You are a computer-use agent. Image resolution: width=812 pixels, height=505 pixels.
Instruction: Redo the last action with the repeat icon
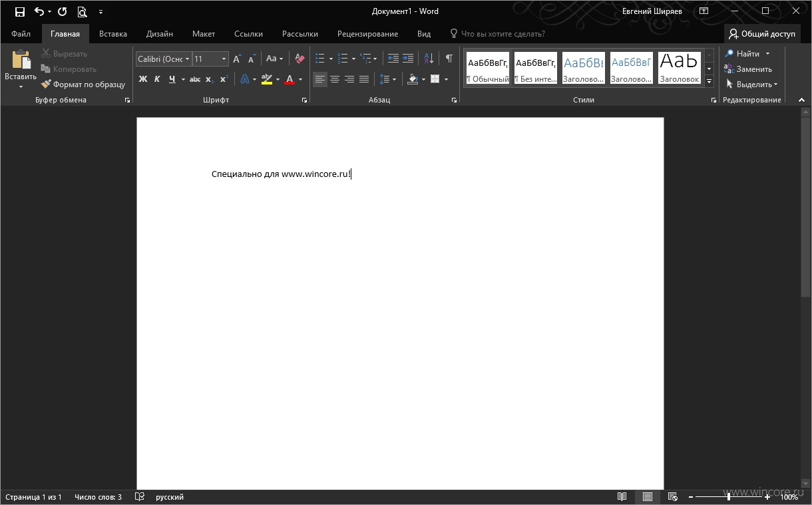[x=63, y=11]
